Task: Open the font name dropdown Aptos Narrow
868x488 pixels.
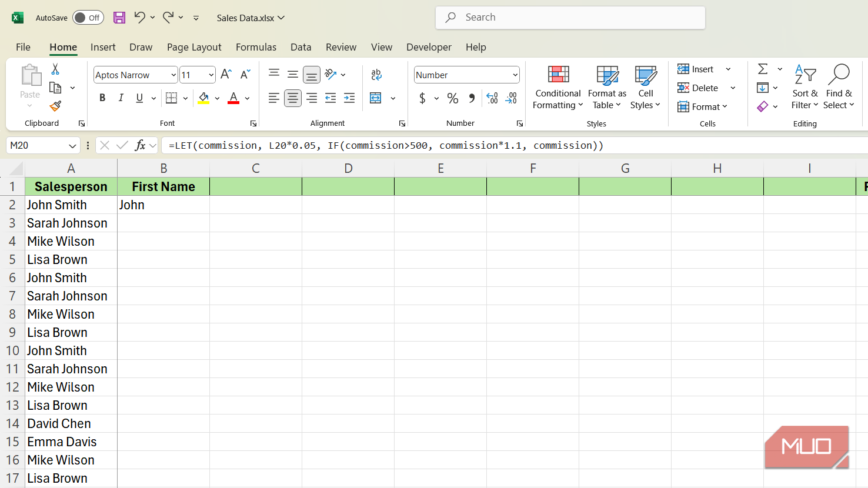Action: pos(173,75)
